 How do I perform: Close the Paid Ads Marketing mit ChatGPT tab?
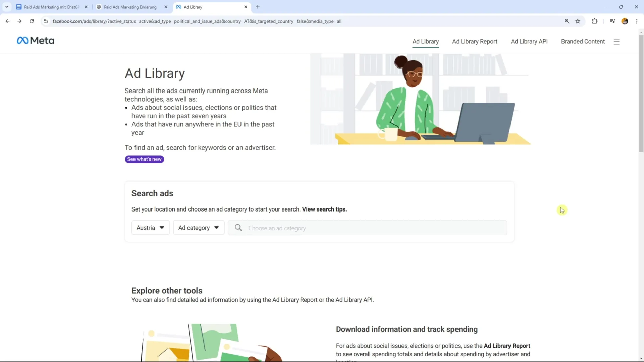(86, 7)
